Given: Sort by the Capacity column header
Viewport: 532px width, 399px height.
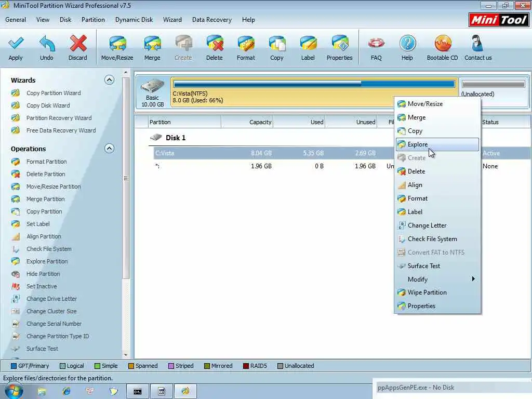Looking at the screenshot, I should tap(247, 122).
